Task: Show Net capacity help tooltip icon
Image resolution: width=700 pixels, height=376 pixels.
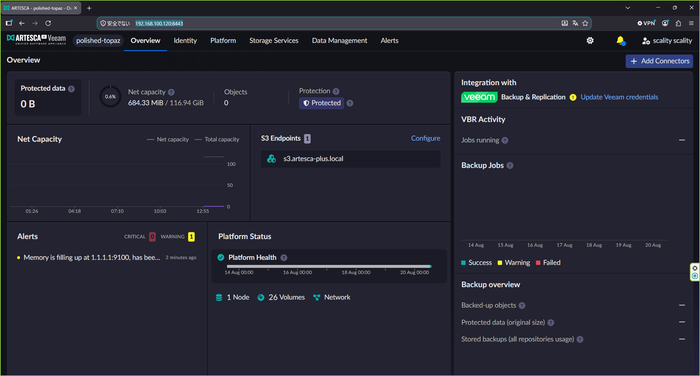Action: click(x=171, y=92)
